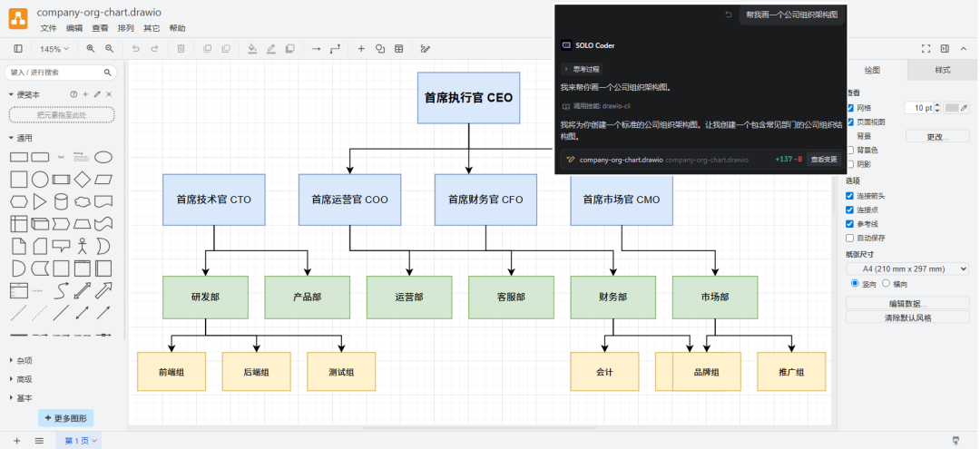This screenshot has height=449, width=980.
Task: Click the fill color bucket icon
Action: tap(251, 49)
